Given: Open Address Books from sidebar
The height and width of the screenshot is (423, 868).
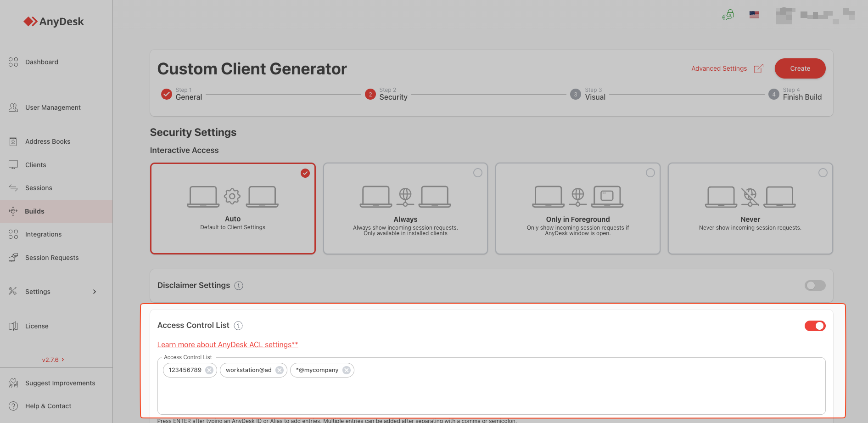Looking at the screenshot, I should point(48,141).
